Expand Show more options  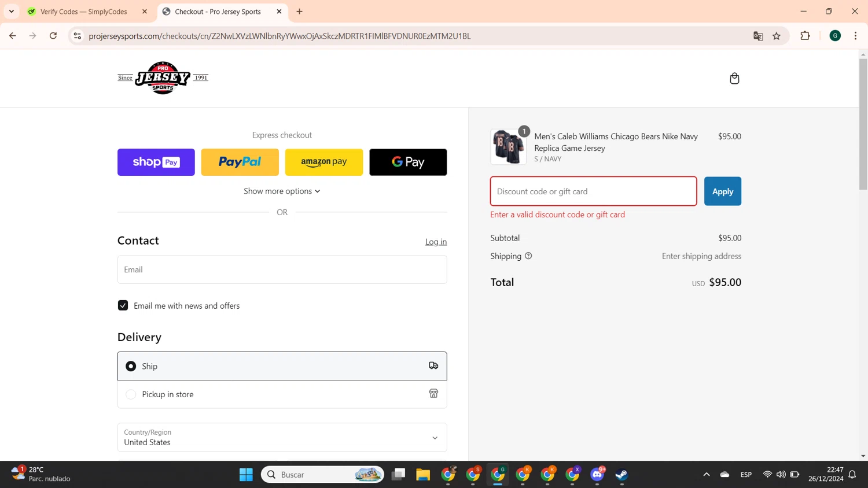tap(282, 191)
